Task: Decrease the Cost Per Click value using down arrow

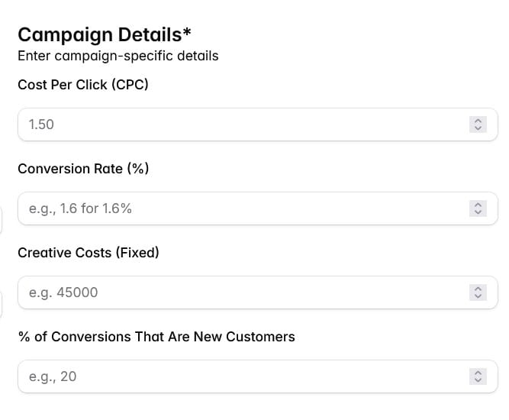Action: (478, 128)
